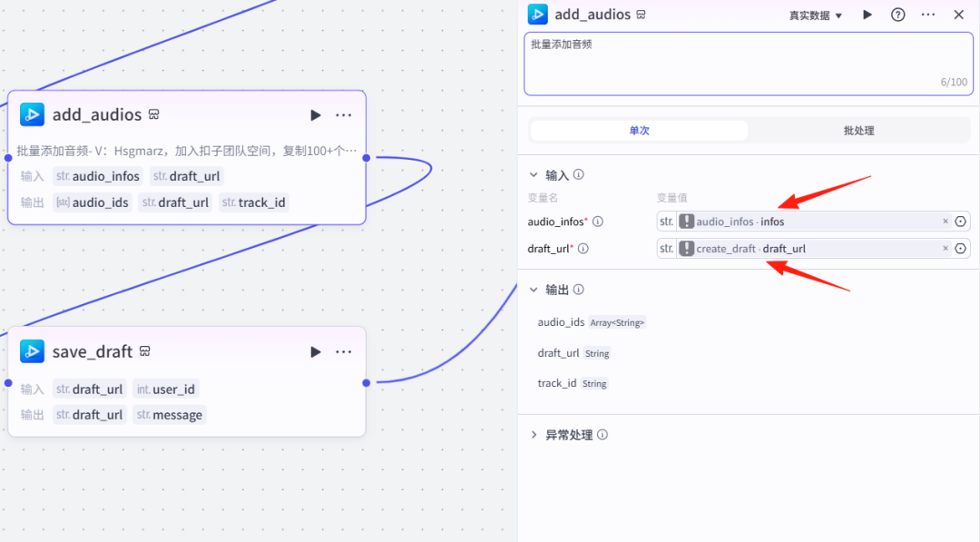Viewport: 980px width, 542px height.
Task: Select the 单次 tab
Action: [638, 130]
